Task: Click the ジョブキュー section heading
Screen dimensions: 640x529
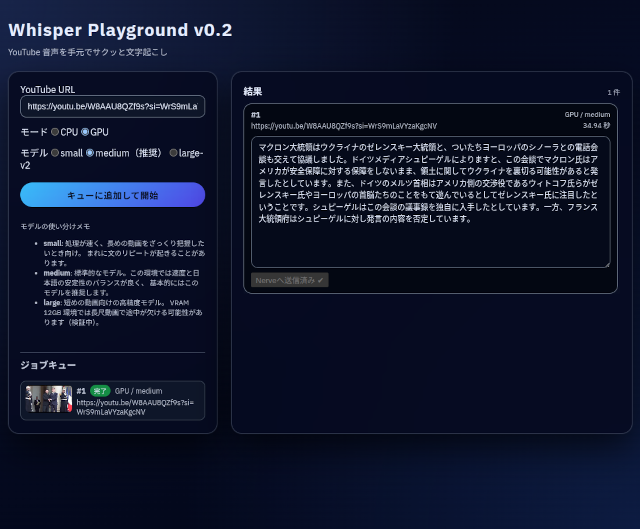Action: (x=48, y=365)
